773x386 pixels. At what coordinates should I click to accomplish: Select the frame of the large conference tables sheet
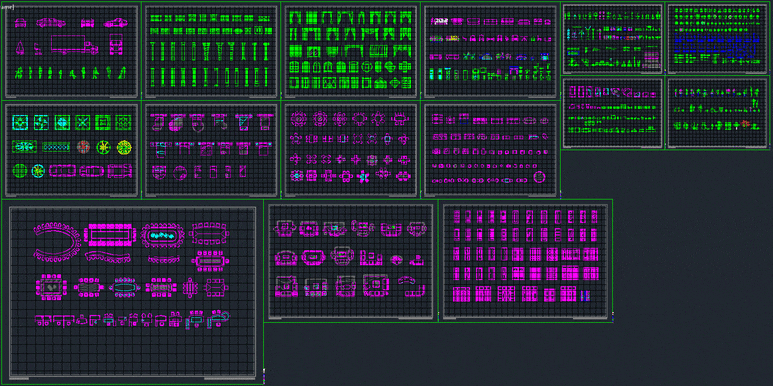pyautogui.click(x=133, y=293)
